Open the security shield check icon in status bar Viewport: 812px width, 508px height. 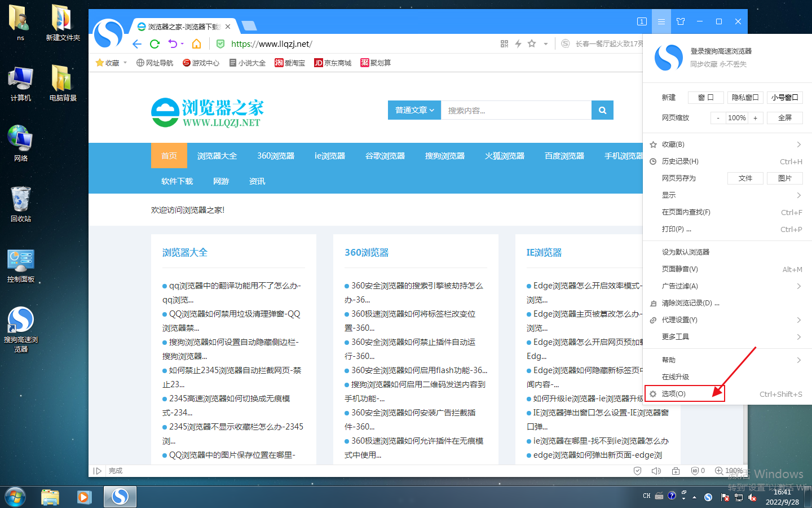637,470
